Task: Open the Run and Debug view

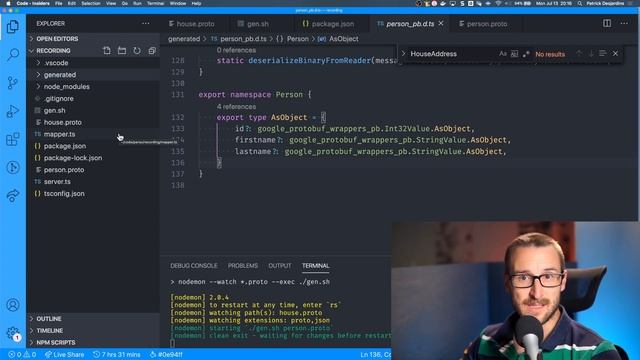Action: tap(13, 111)
